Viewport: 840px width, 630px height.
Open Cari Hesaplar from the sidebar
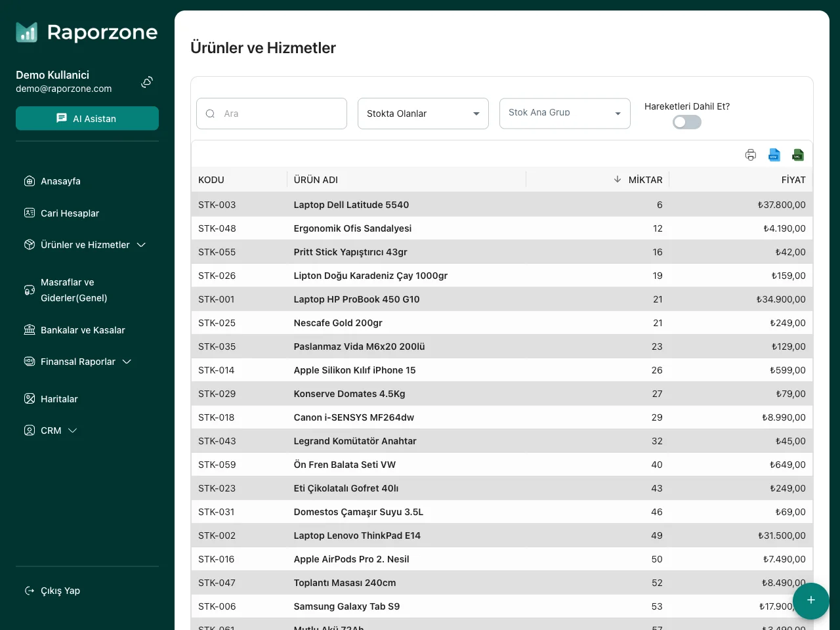[x=70, y=213]
